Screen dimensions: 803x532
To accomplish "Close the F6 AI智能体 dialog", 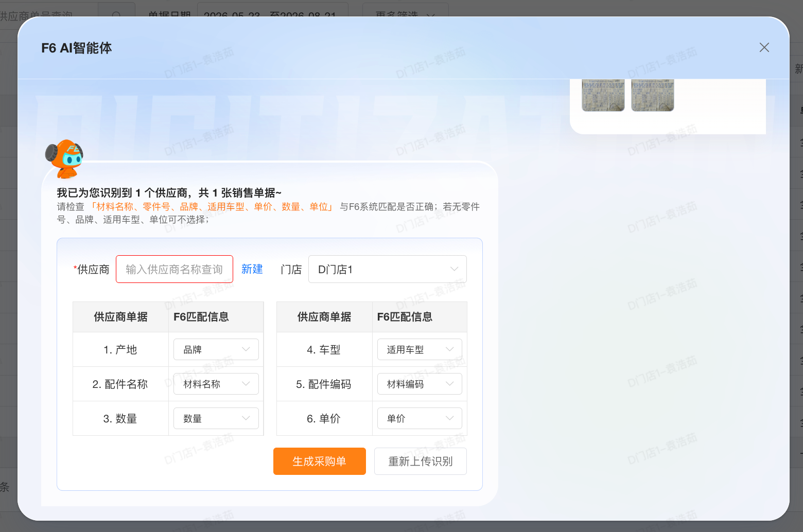I will [764, 48].
